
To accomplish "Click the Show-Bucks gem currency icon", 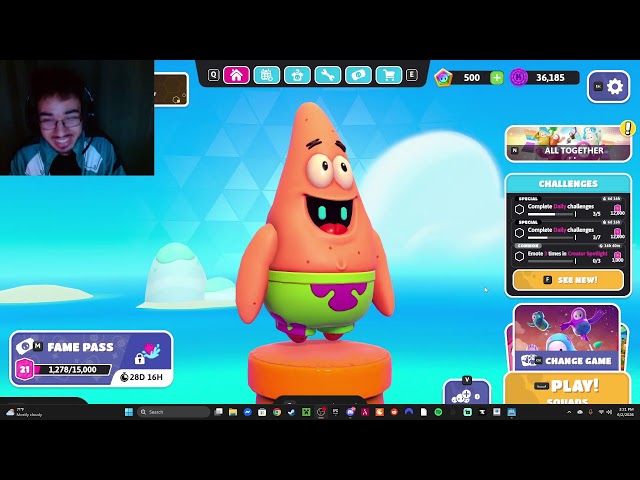I will pos(443,78).
